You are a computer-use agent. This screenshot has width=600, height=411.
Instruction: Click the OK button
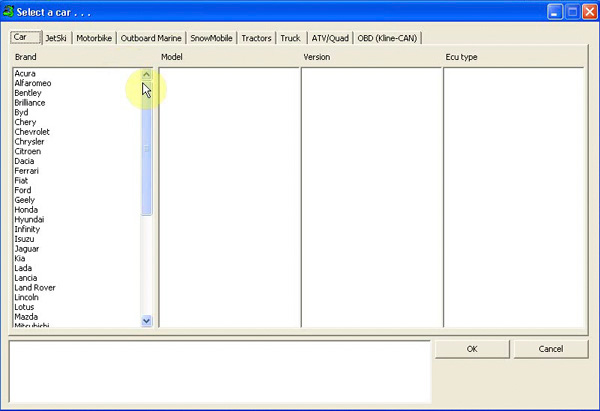click(471, 349)
